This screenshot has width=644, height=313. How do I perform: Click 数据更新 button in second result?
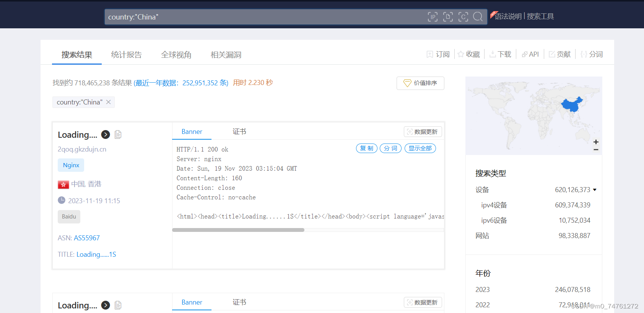pyautogui.click(x=423, y=302)
